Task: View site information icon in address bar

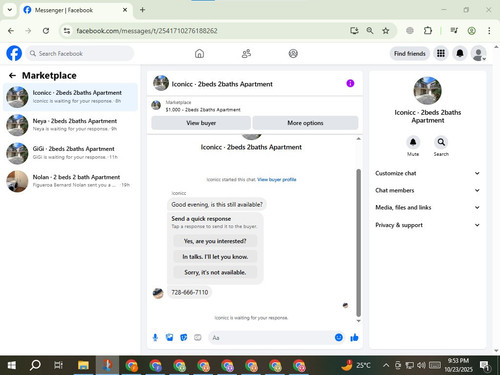Action: [67, 31]
